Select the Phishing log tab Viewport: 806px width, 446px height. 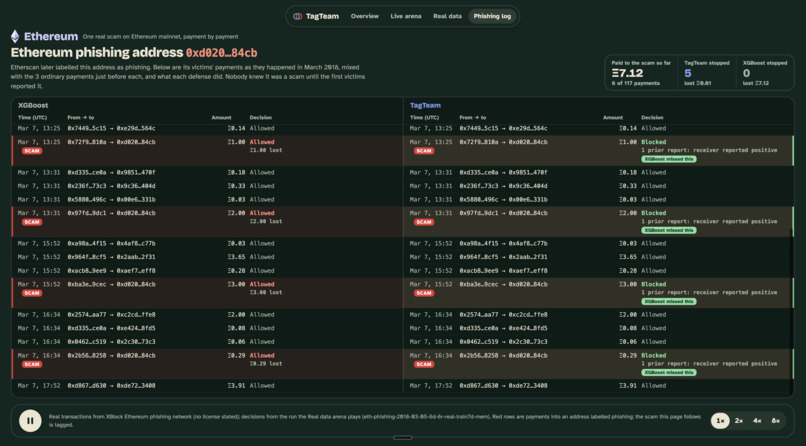(x=492, y=16)
